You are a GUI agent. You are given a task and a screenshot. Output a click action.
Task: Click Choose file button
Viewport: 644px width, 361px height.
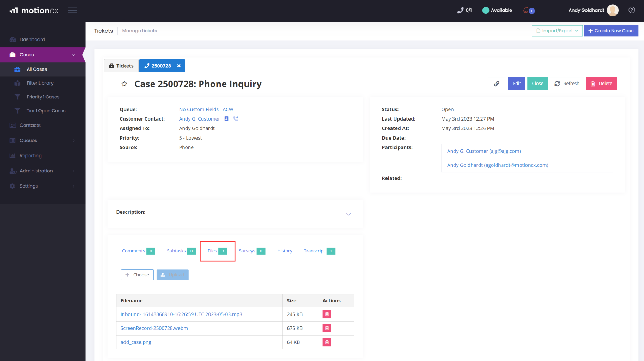pos(137,275)
